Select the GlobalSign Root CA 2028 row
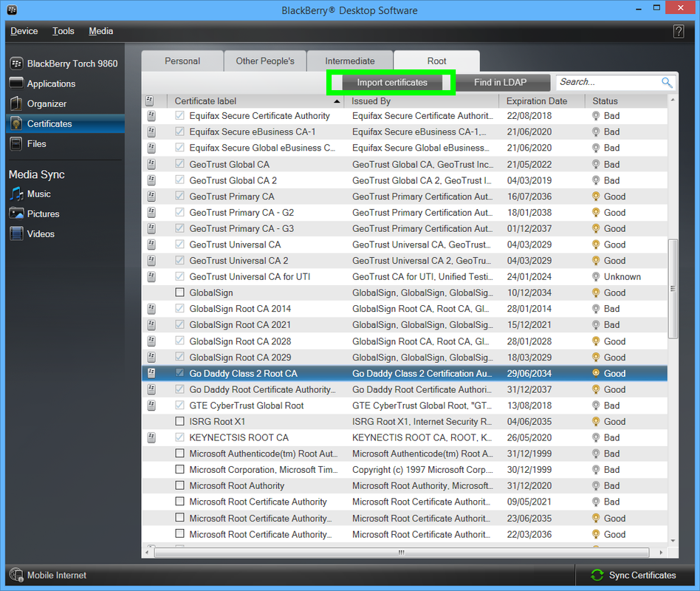This screenshot has height=591, width=700. coord(405,341)
